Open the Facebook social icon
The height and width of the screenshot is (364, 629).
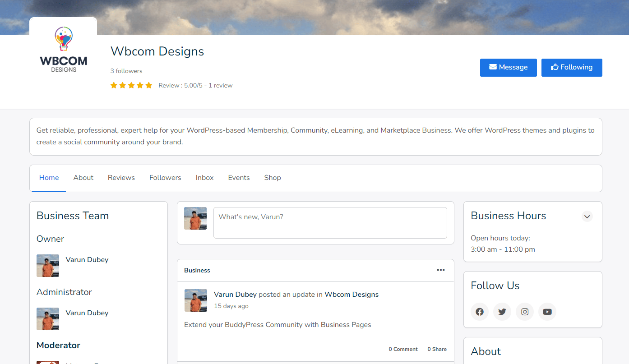click(480, 312)
